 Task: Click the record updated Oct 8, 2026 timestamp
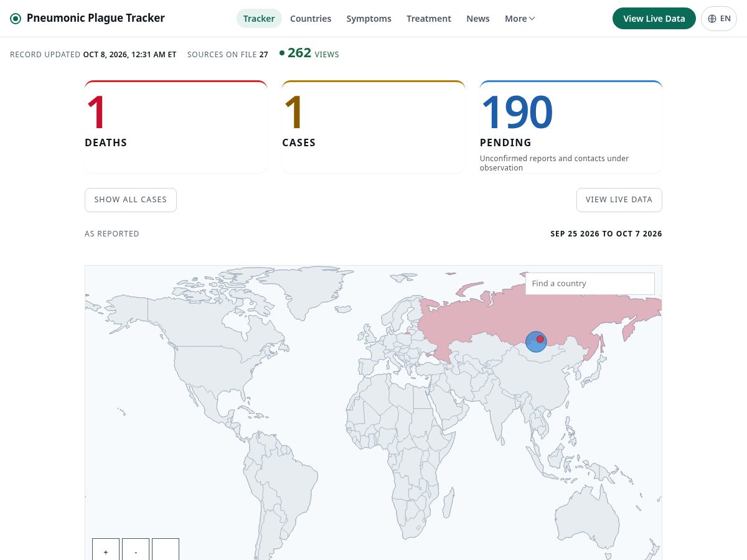(x=93, y=55)
